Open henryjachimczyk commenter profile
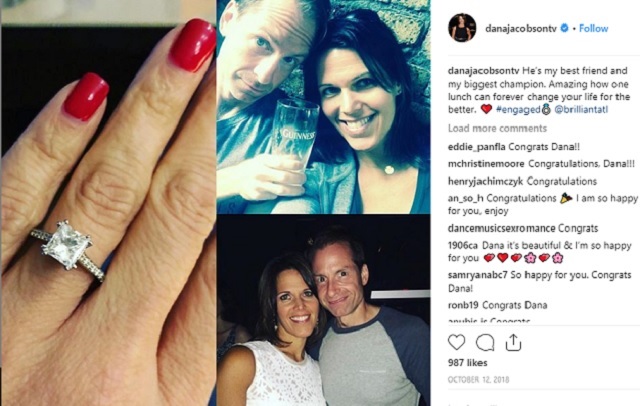 coord(485,181)
